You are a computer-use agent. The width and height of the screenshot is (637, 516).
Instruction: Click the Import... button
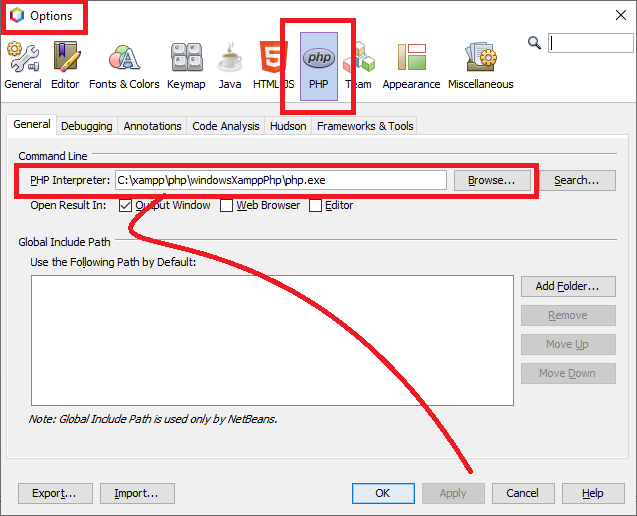click(x=137, y=493)
